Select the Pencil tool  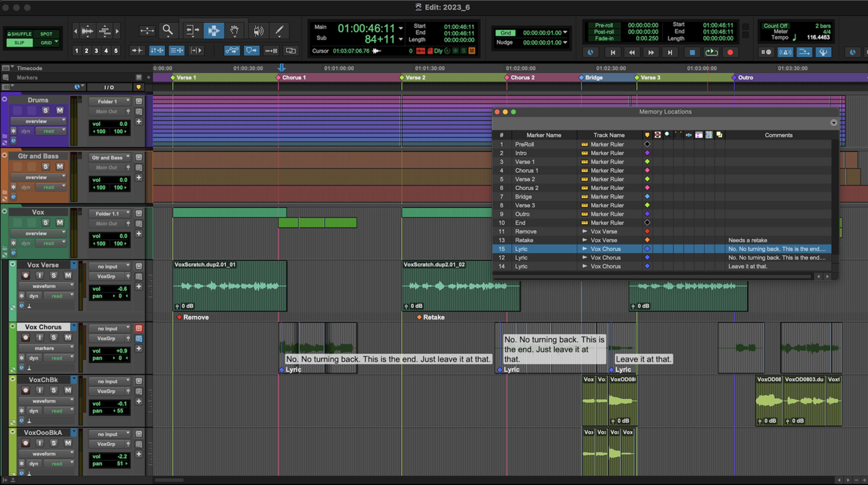[x=279, y=31]
